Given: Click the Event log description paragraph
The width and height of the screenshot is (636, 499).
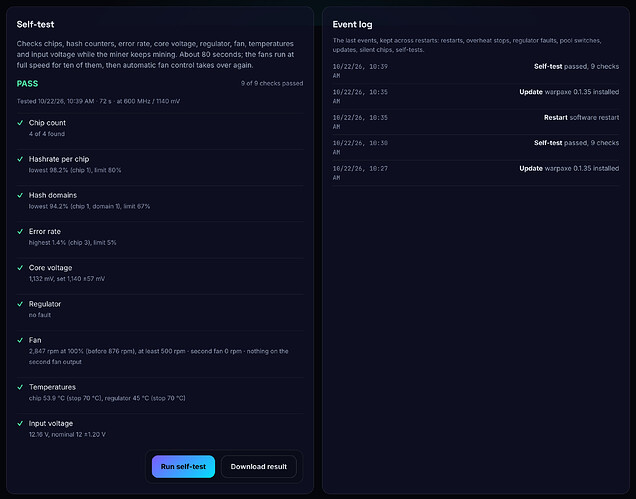Looking at the screenshot, I should pyautogui.click(x=467, y=45).
